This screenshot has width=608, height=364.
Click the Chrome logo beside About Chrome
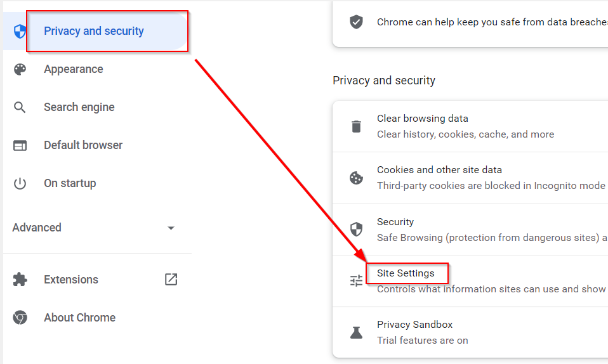click(x=20, y=318)
